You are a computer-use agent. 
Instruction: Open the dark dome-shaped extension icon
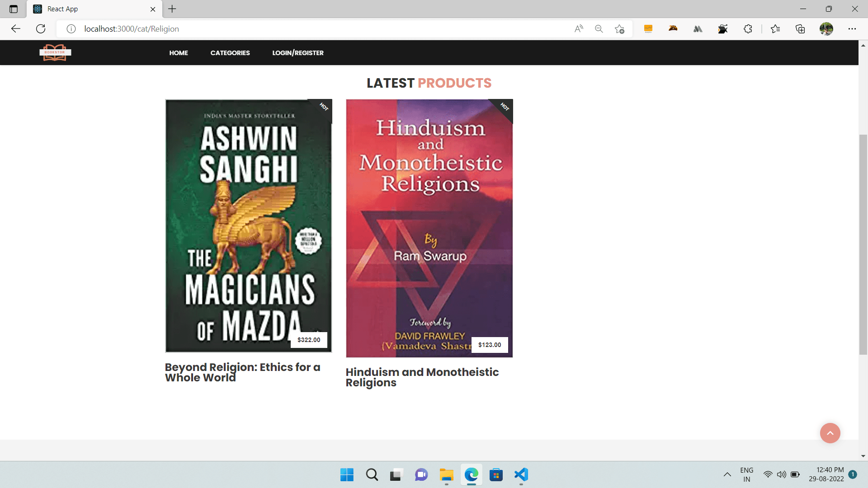coord(673,29)
